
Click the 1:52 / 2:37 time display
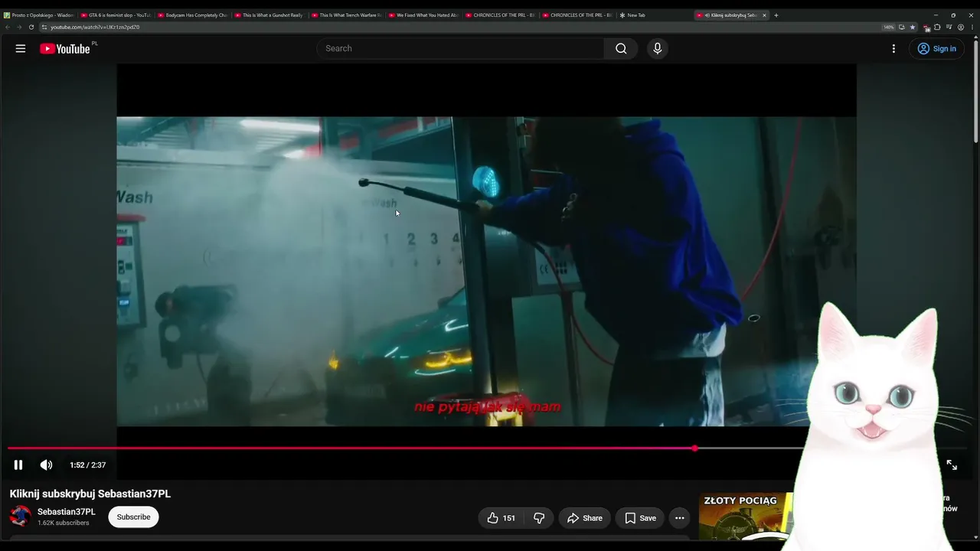[88, 465]
